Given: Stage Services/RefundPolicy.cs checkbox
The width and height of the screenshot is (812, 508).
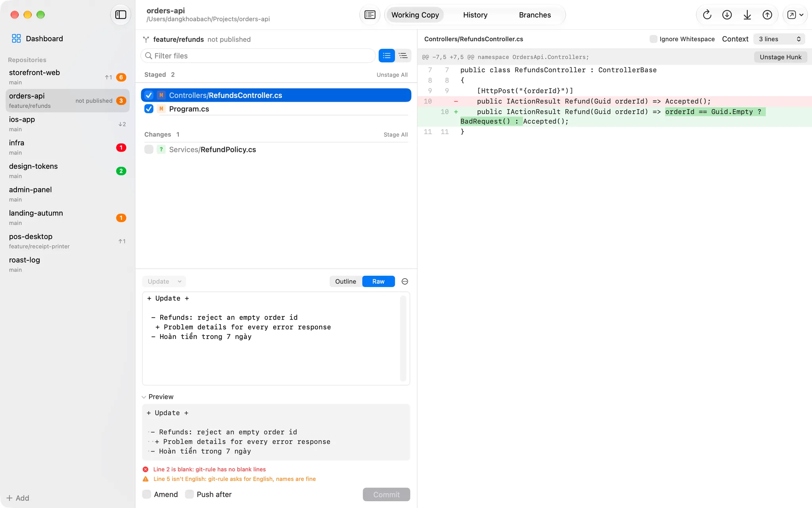Looking at the screenshot, I should click(x=149, y=149).
